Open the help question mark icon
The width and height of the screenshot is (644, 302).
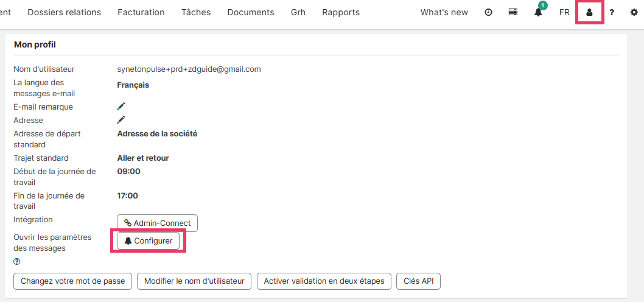(612, 12)
